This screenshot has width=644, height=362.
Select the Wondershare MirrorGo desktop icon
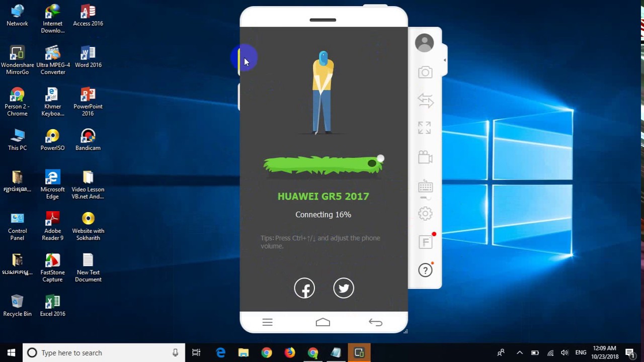pos(18,60)
